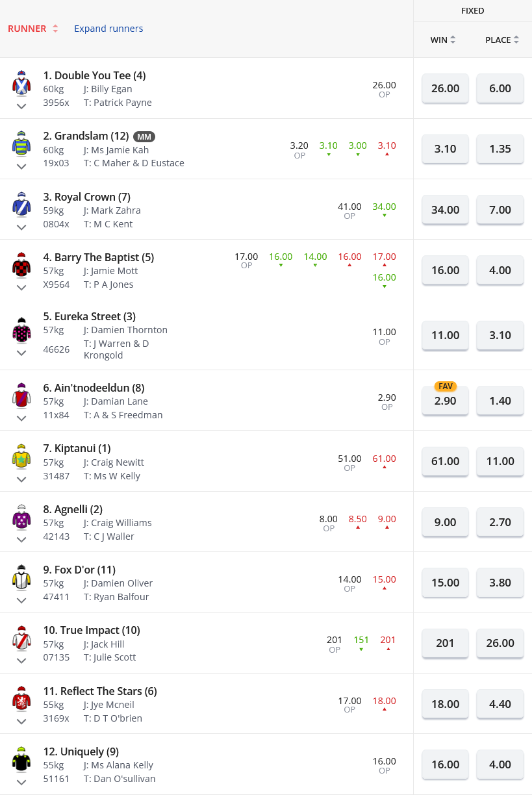Click the Expand runners link

[108, 29]
